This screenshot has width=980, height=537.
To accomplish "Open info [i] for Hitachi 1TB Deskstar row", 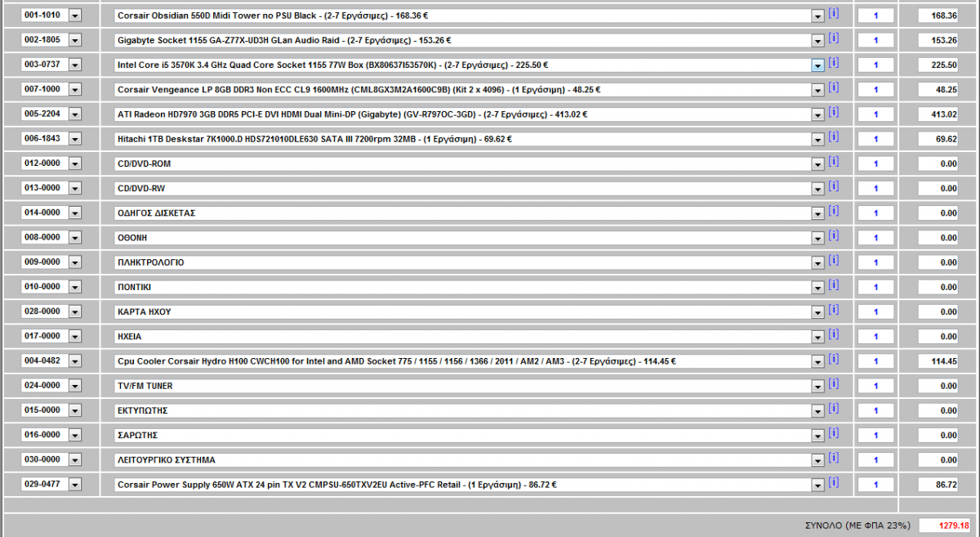I will tap(833, 136).
